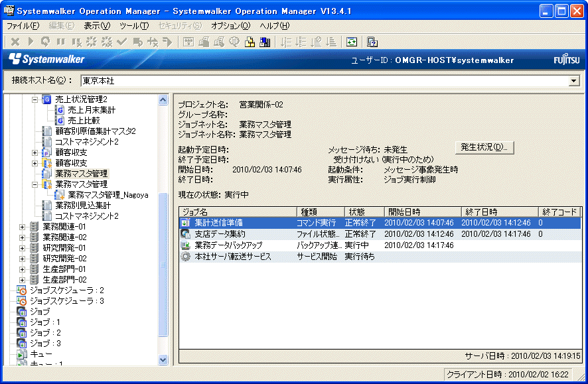
Task: Select コストマネジメント2 below 業務別見込集計
Action: pos(87,216)
